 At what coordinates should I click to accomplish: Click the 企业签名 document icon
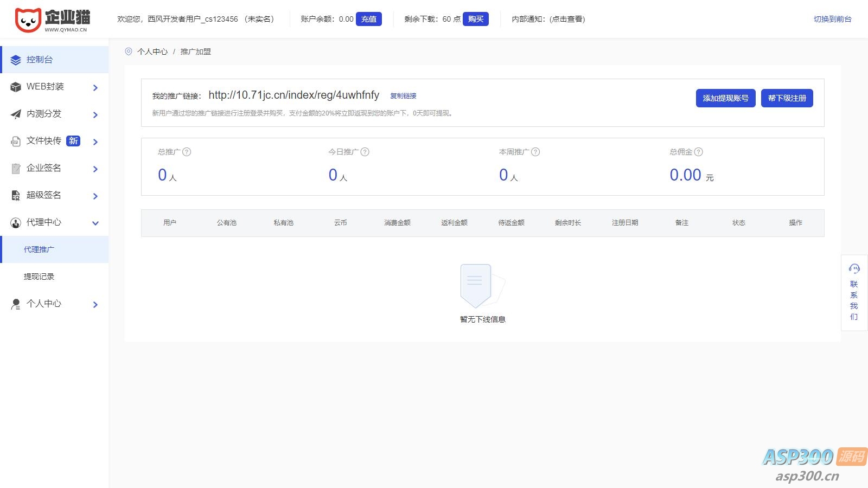coord(16,169)
